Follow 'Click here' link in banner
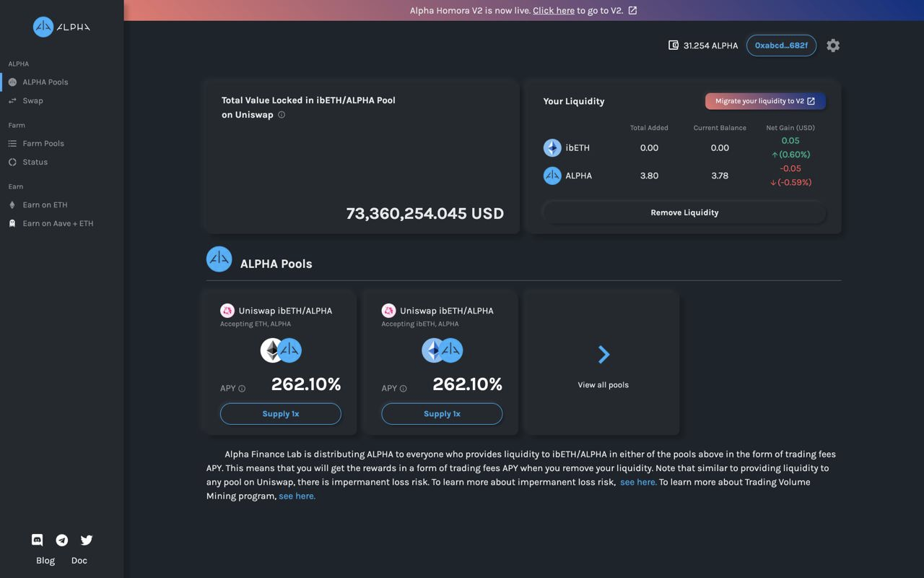 point(554,10)
